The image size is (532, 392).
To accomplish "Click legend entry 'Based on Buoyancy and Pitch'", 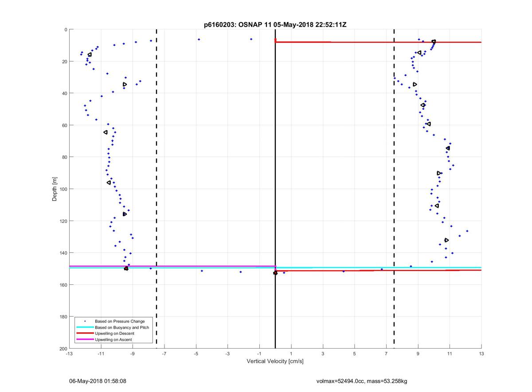I will (122, 327).
